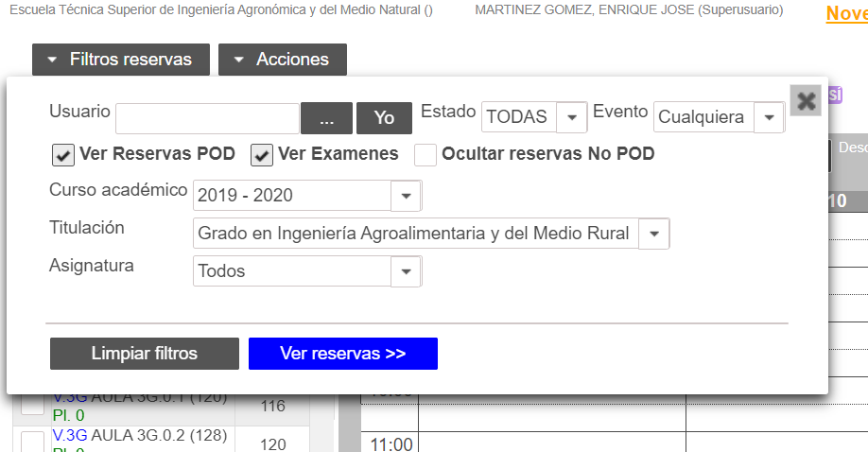Uncheck the Ver Examenes checkbox

pyautogui.click(x=262, y=155)
